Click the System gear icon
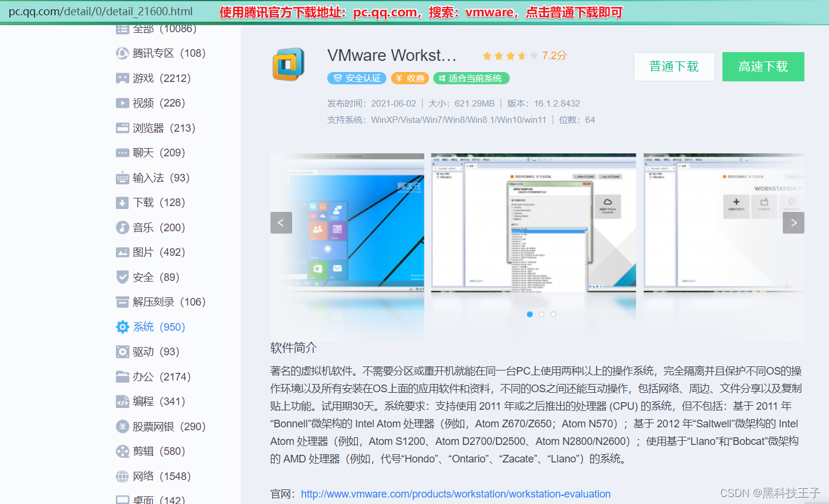The width and height of the screenshot is (829, 504). (x=122, y=327)
